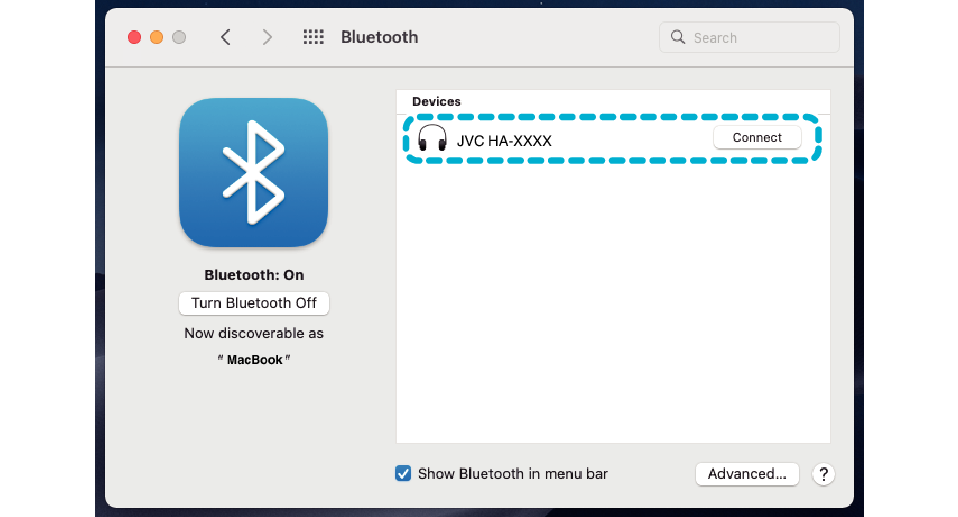Open the Advanced... Bluetooth options
Screen dimensions: 958x517
click(746, 474)
